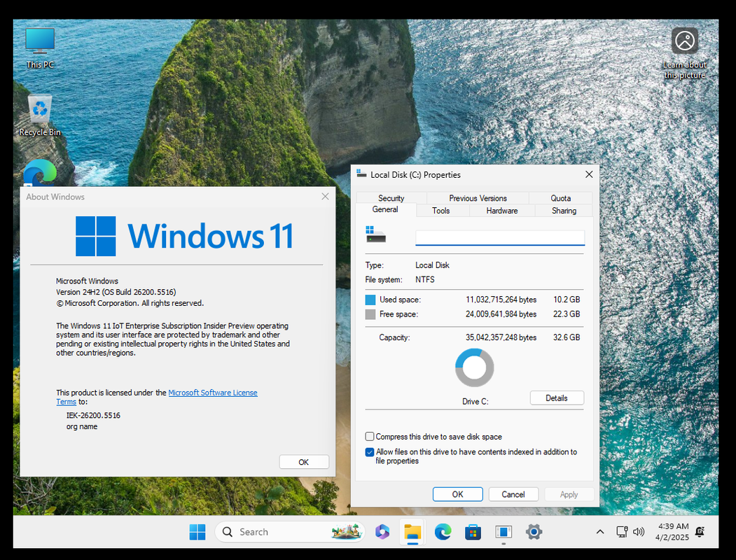Click the 'org name' text

(x=82, y=427)
